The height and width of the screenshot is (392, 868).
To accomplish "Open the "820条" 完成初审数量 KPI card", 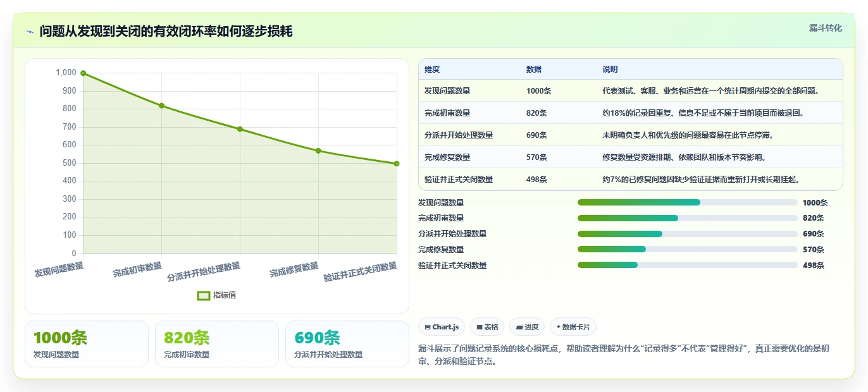I will [x=217, y=344].
